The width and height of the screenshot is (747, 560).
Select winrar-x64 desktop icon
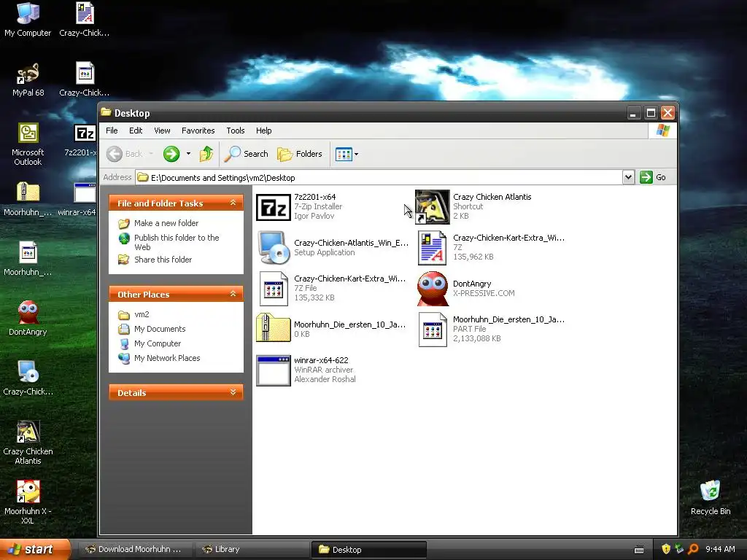(78, 199)
